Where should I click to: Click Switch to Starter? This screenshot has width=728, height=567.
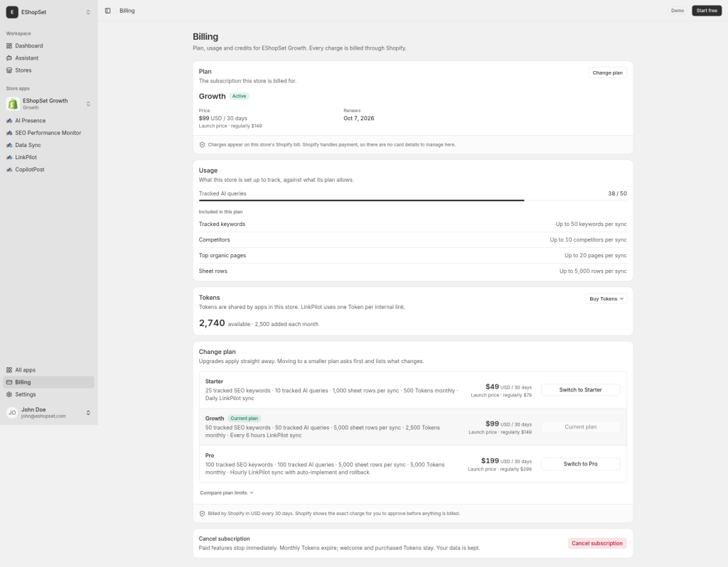click(580, 390)
